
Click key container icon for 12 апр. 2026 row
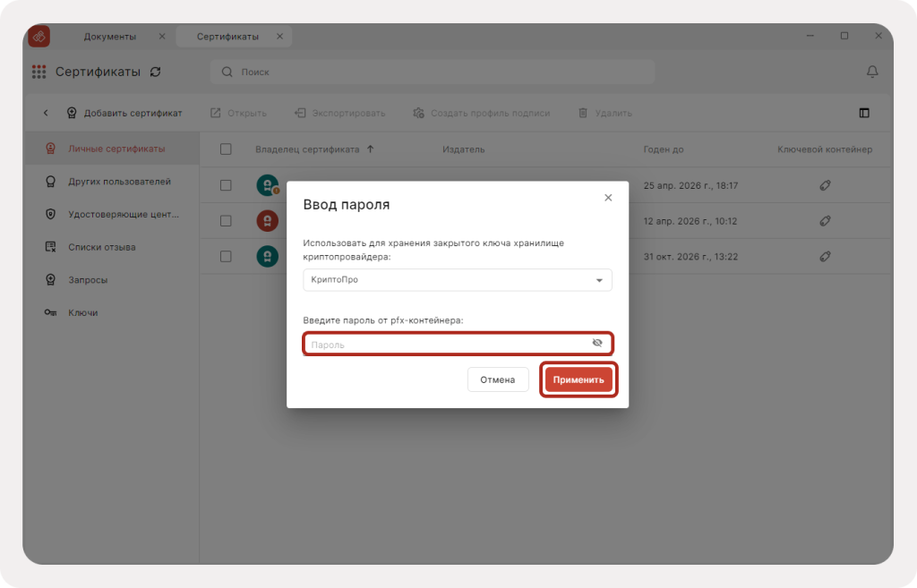pyautogui.click(x=825, y=221)
